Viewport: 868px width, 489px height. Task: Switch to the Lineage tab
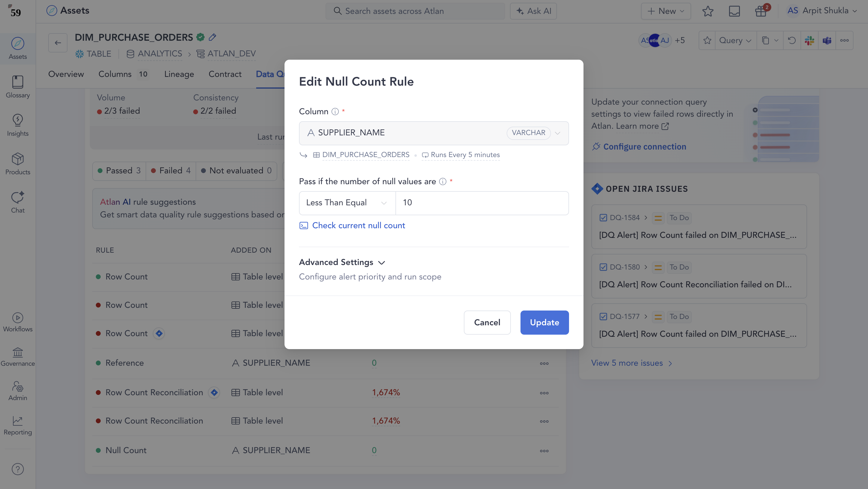[179, 74]
